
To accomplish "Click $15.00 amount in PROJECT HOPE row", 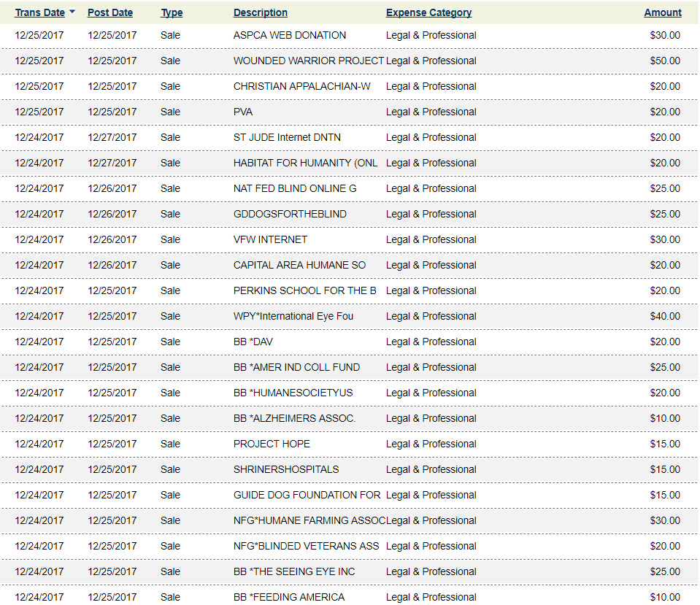I will tap(665, 444).
